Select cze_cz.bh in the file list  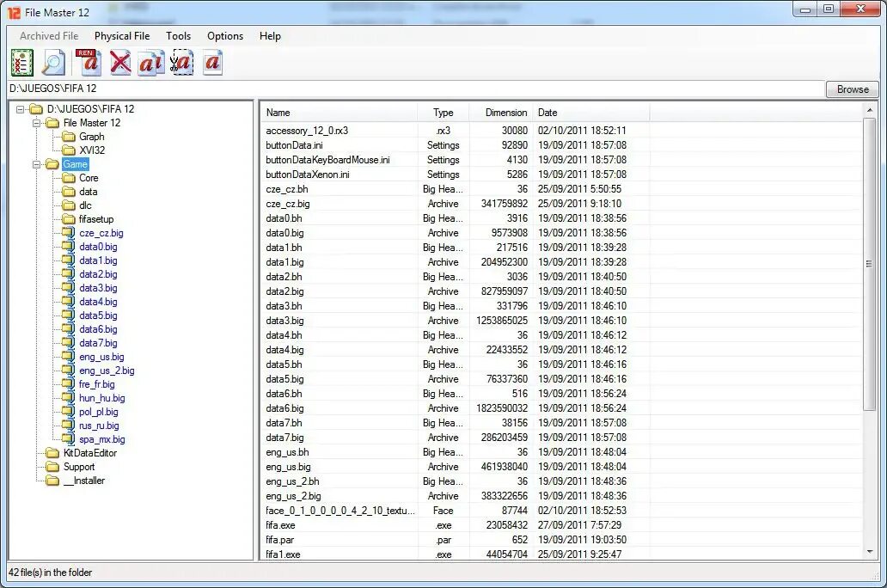pyautogui.click(x=287, y=189)
